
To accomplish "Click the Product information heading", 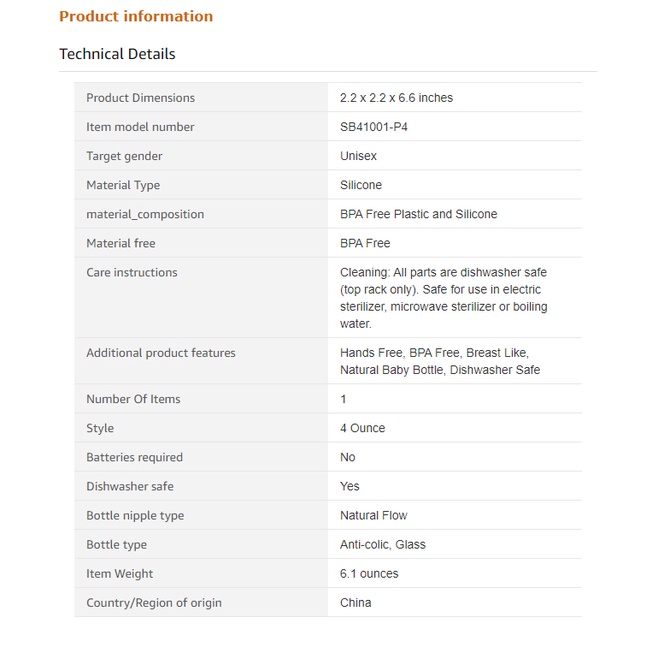I will click(136, 16).
